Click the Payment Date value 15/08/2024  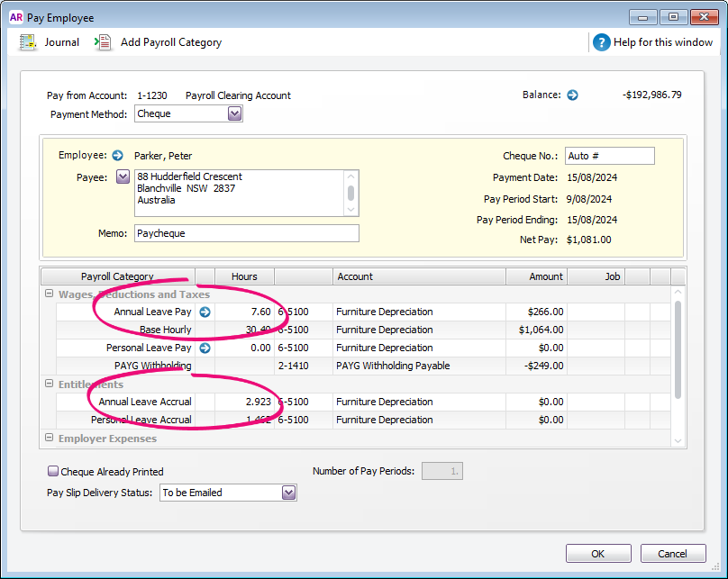click(592, 177)
